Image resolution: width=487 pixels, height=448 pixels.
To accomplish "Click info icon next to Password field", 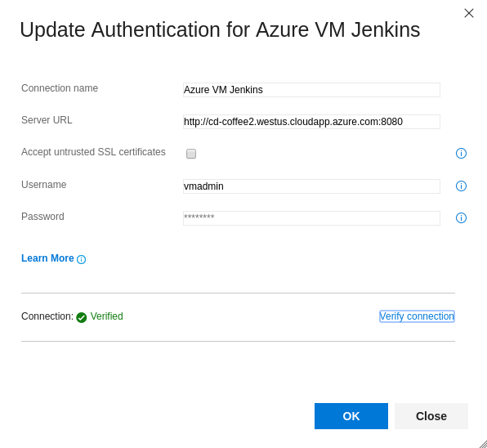I will point(461,217).
